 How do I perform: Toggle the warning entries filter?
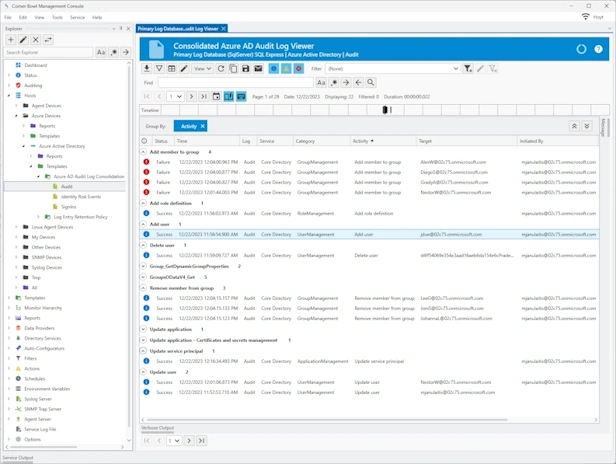click(x=286, y=69)
